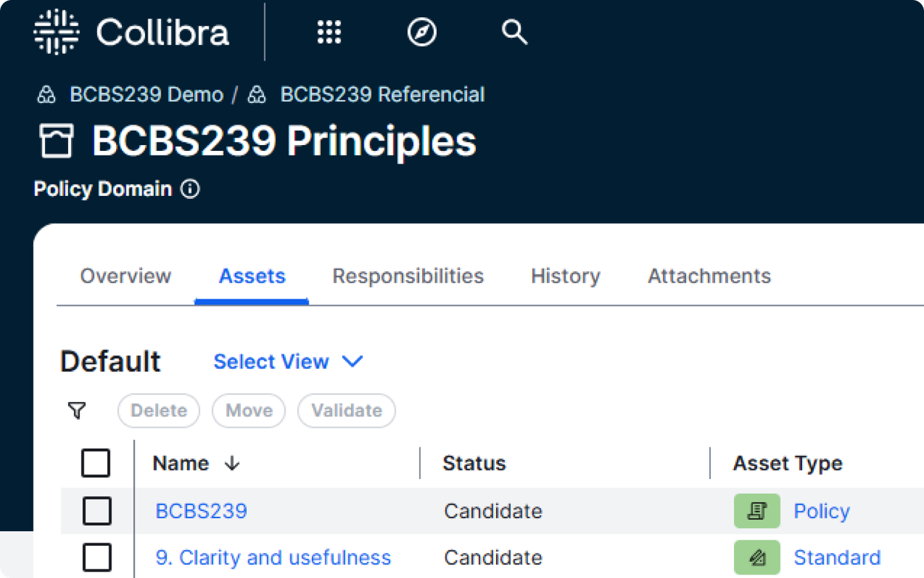
Task: Toggle the select-all checkbox in table header
Action: click(96, 463)
